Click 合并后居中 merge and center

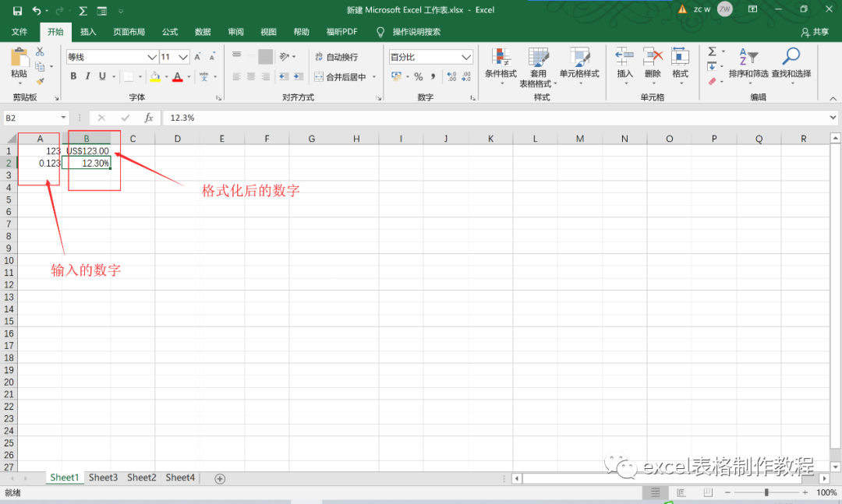[341, 77]
